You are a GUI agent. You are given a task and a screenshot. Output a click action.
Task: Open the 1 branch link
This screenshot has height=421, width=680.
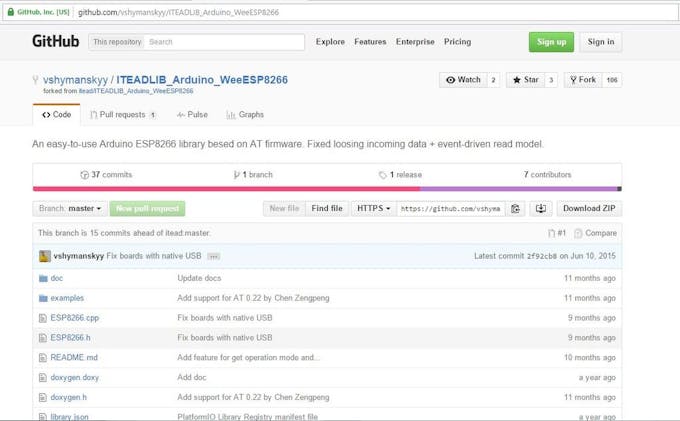coord(253,175)
